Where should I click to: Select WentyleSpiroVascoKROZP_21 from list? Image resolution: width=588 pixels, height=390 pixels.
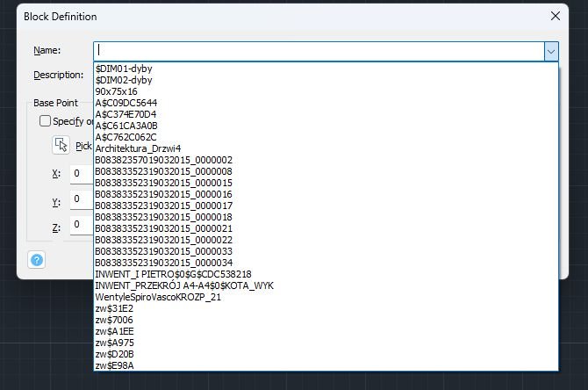(158, 297)
